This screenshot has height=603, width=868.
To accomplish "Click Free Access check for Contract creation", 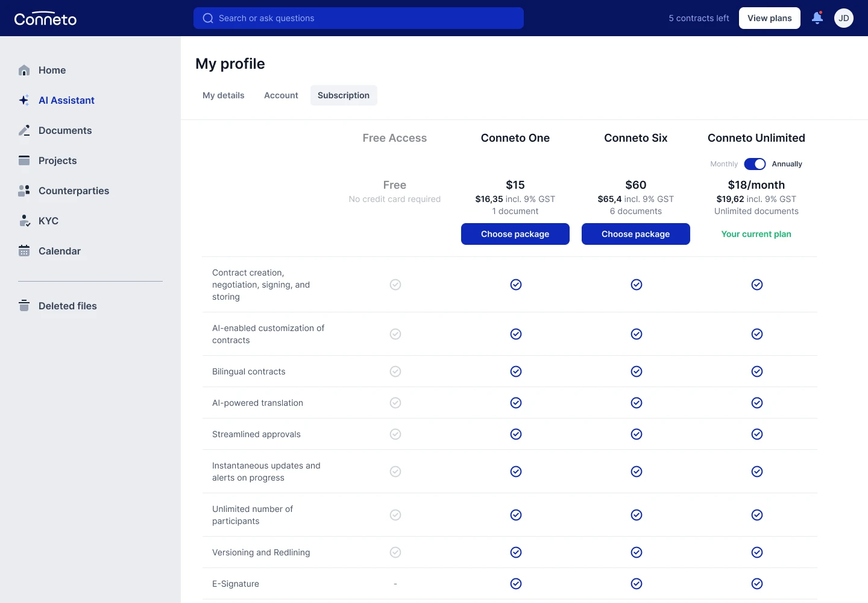I will [395, 285].
